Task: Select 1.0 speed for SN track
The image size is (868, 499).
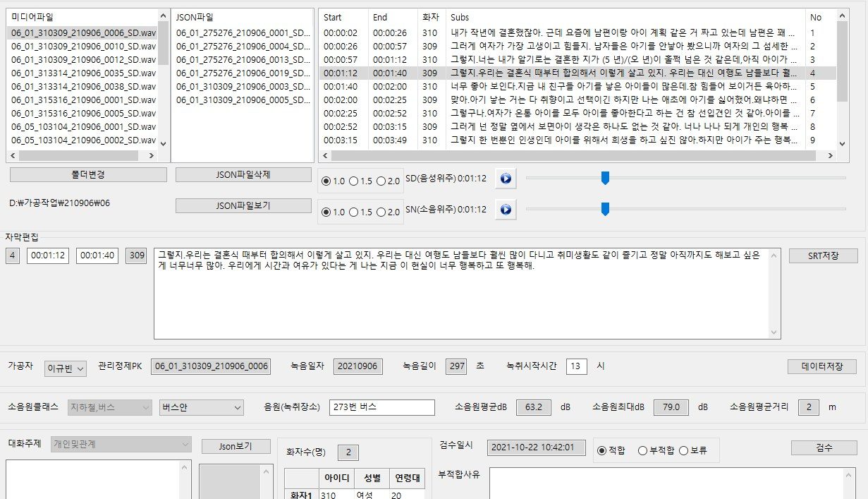Action: pyautogui.click(x=334, y=212)
